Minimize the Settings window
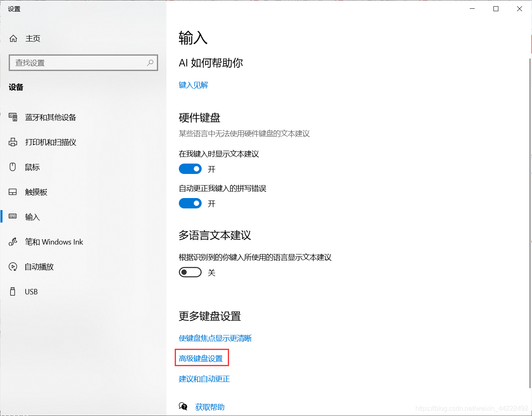The width and height of the screenshot is (532, 416). coord(472,9)
